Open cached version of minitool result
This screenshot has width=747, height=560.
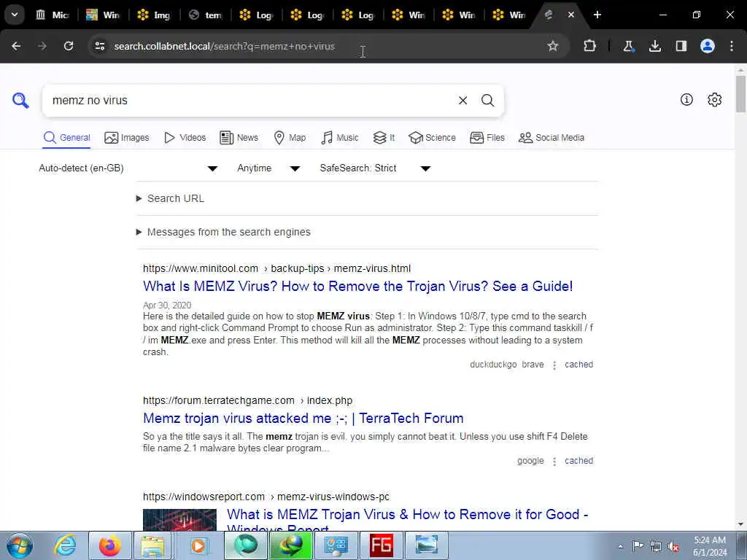point(578,365)
